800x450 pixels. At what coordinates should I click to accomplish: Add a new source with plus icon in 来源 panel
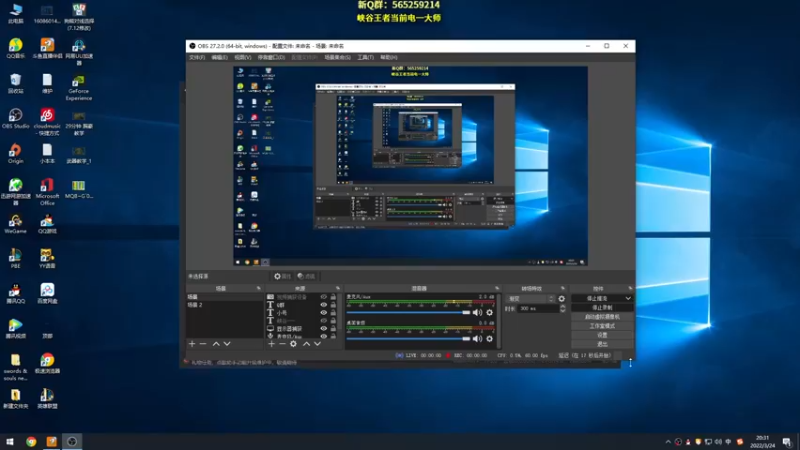(x=271, y=344)
